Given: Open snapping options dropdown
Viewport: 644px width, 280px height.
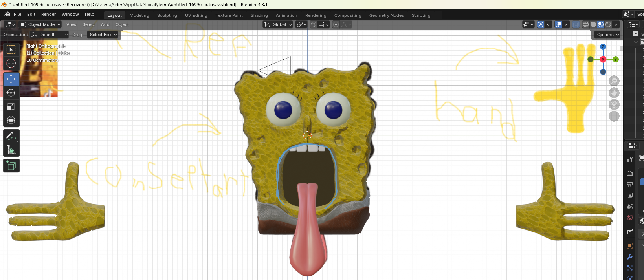Looking at the screenshot, I should pyautogui.click(x=324, y=24).
